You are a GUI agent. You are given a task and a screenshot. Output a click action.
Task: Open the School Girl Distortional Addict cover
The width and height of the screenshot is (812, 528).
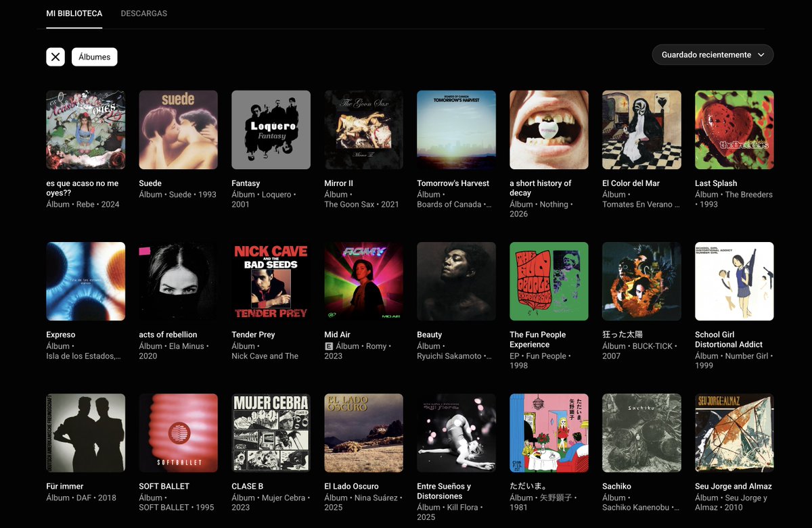point(735,281)
